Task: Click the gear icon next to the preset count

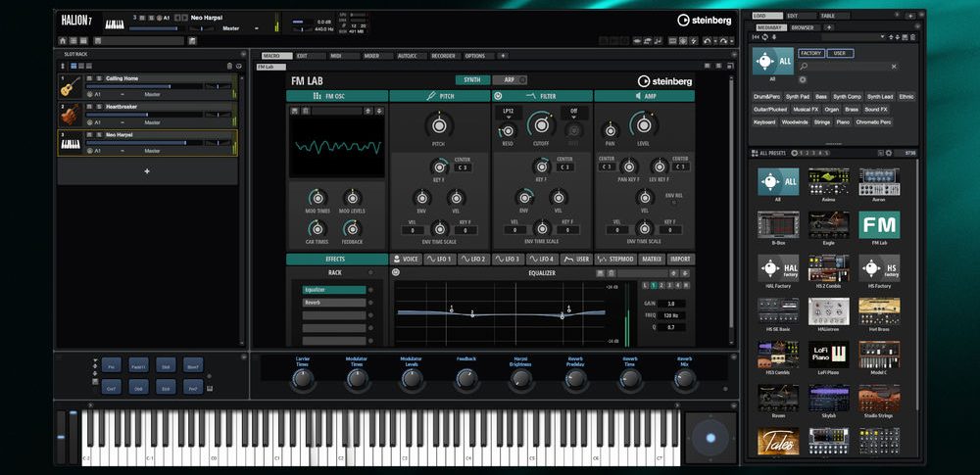Action: tap(889, 153)
